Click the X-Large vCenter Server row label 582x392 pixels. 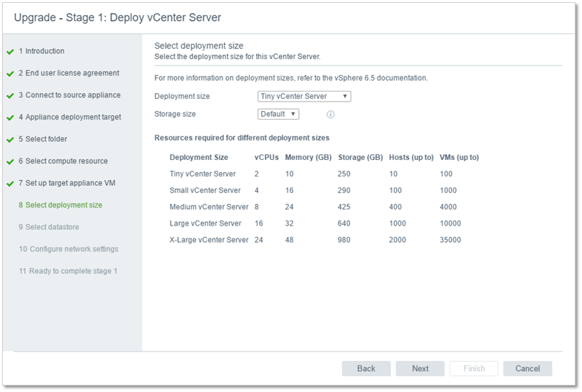click(x=209, y=240)
